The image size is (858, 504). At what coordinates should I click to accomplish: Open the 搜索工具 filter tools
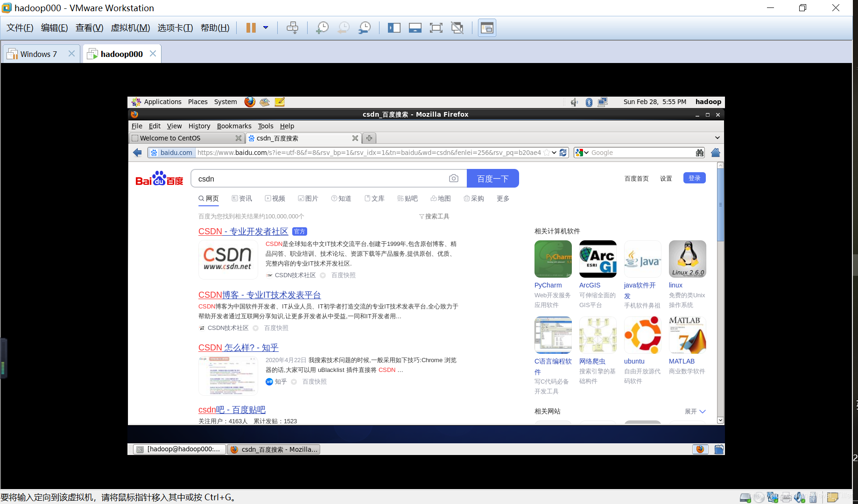tap(434, 216)
